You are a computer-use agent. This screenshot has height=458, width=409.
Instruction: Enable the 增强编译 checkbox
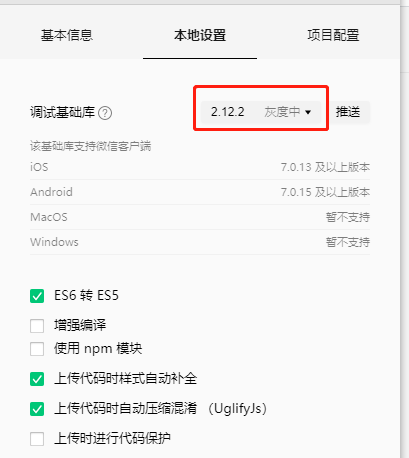pyautogui.click(x=37, y=326)
